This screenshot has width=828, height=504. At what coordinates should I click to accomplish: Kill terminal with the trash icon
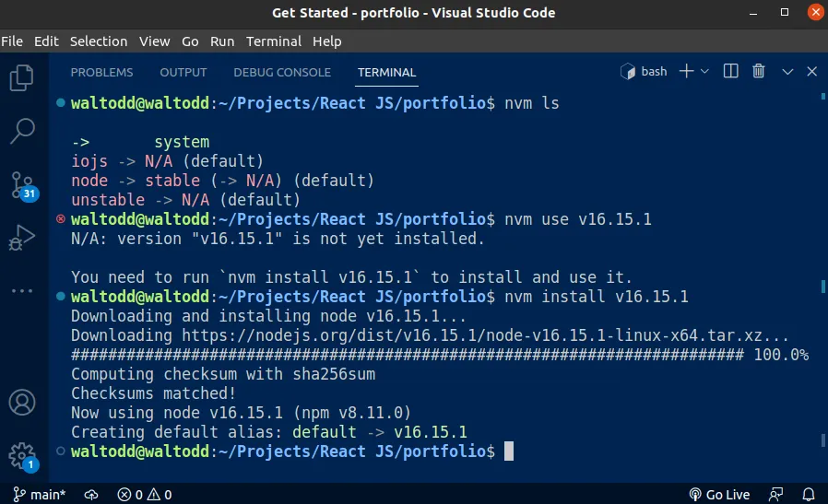[759, 71]
